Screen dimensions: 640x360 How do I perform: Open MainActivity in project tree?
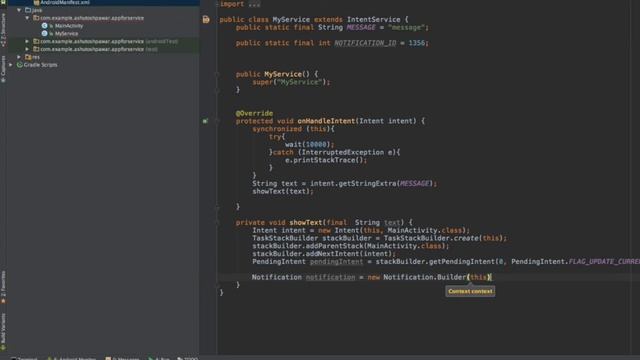click(x=69, y=26)
